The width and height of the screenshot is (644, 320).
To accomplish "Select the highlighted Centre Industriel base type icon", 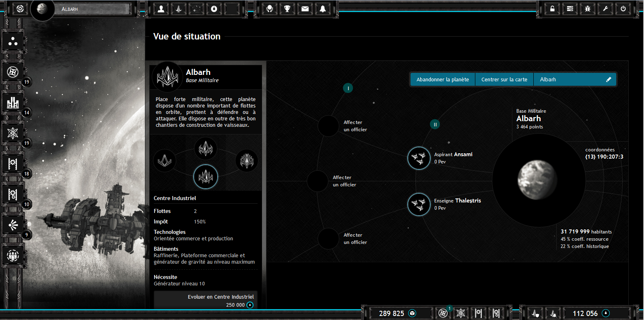I will point(206,177).
